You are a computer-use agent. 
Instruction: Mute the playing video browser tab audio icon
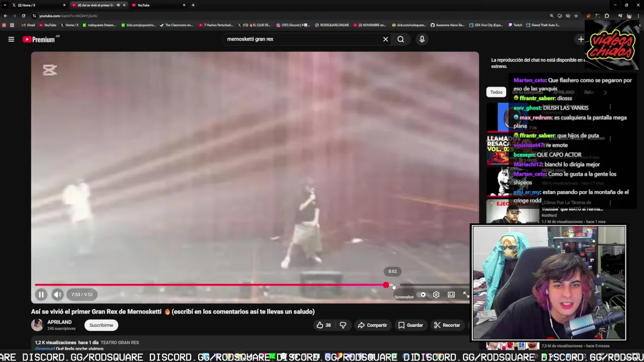tap(119, 5)
